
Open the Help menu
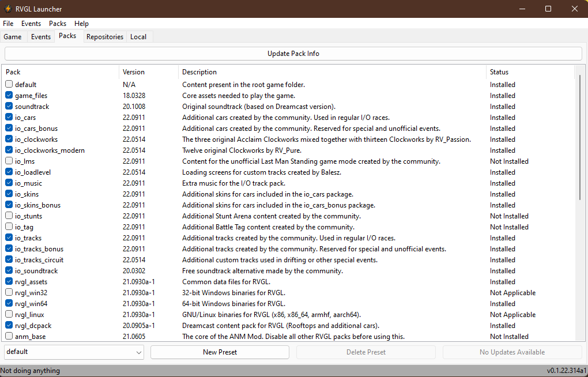click(81, 24)
